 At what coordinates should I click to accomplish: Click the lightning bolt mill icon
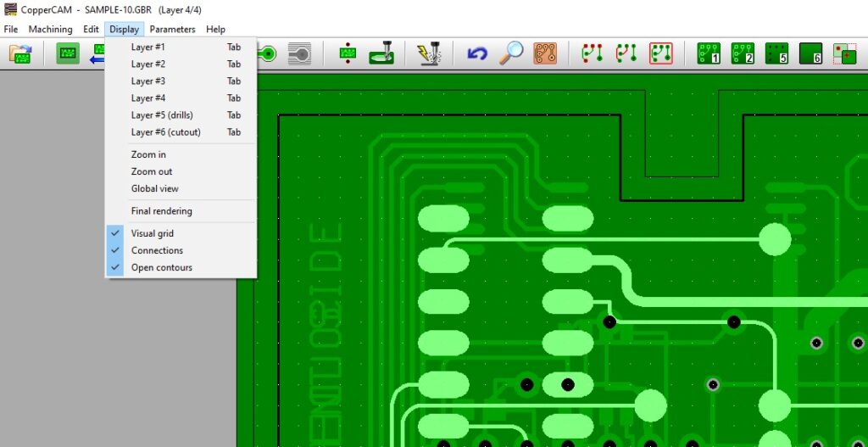coord(429,54)
